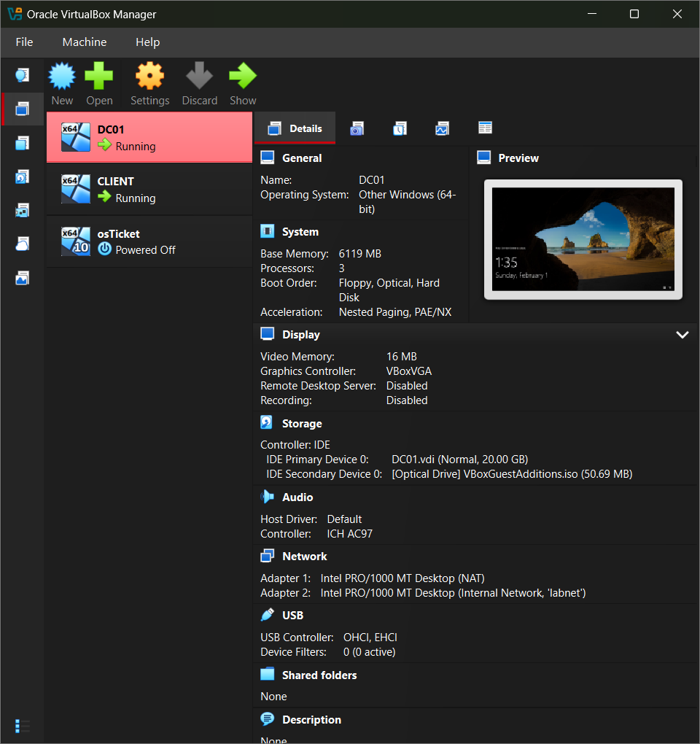The image size is (700, 744).
Task: Switch to the File Manager tab icon
Action: (x=485, y=128)
